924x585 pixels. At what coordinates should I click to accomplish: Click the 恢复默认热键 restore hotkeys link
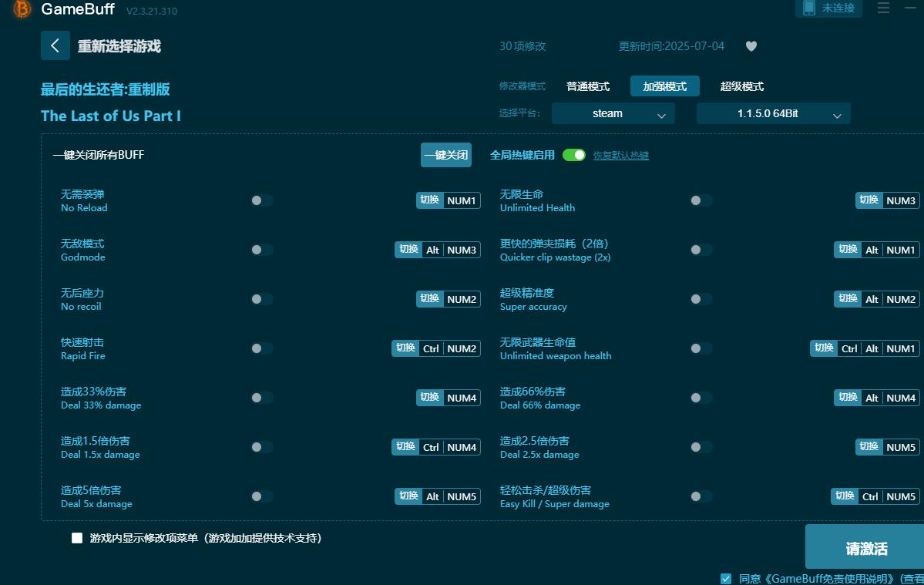(621, 155)
